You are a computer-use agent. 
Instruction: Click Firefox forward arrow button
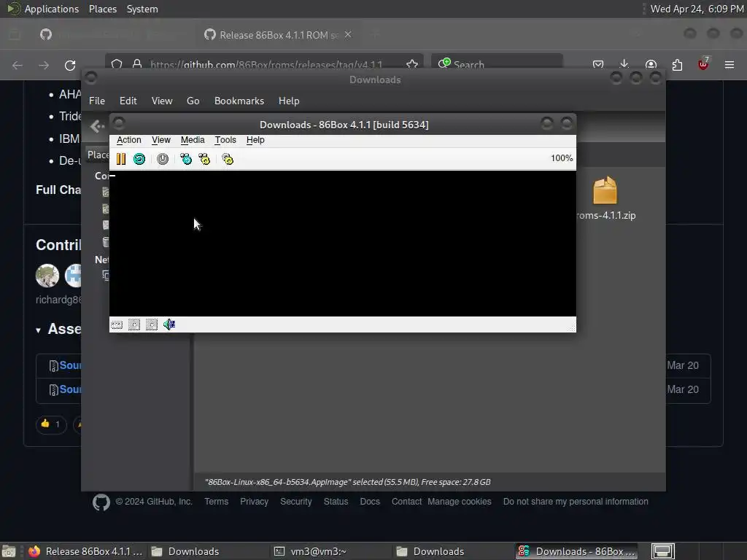44,65
